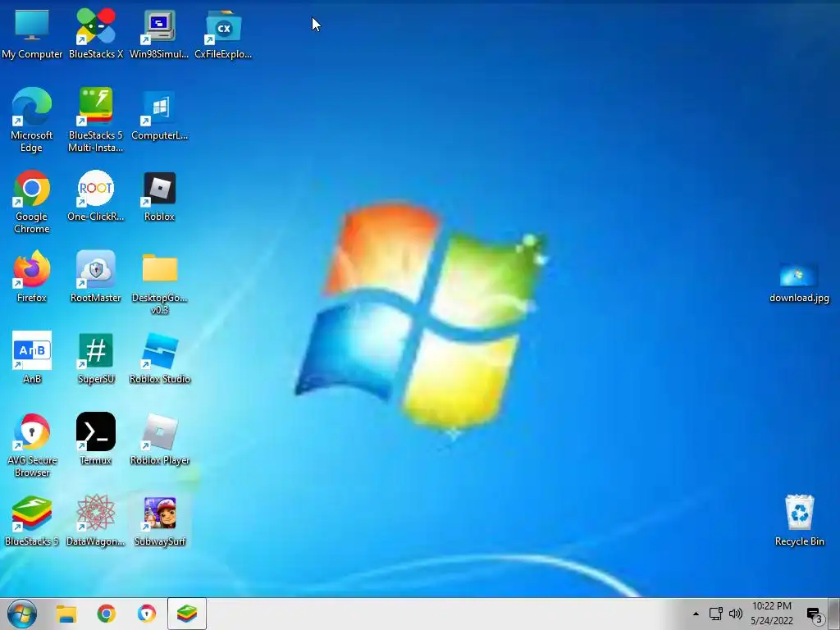Launch Google Chrome desktop shortcut
The image size is (840, 630).
tap(32, 202)
